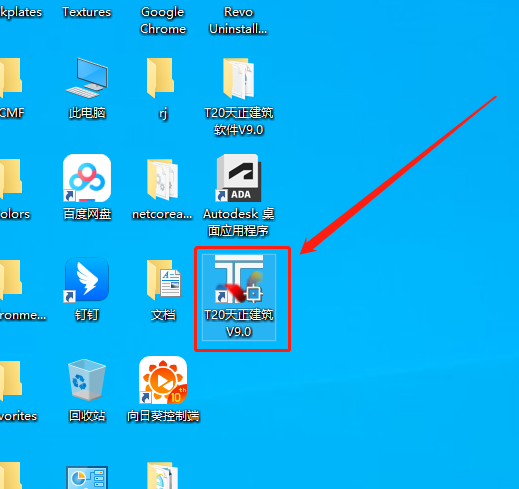Click the Textures label
This screenshot has width=519, height=489.
pyautogui.click(x=87, y=12)
